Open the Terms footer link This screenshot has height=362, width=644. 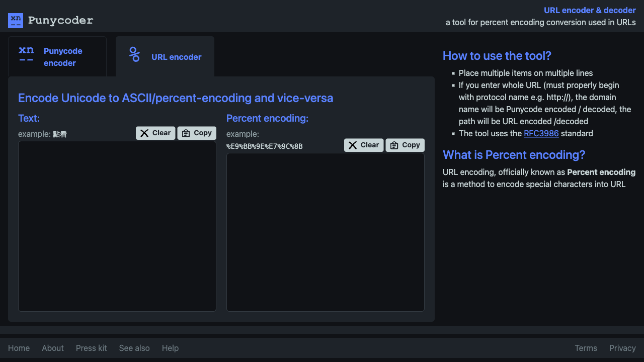pyautogui.click(x=586, y=348)
